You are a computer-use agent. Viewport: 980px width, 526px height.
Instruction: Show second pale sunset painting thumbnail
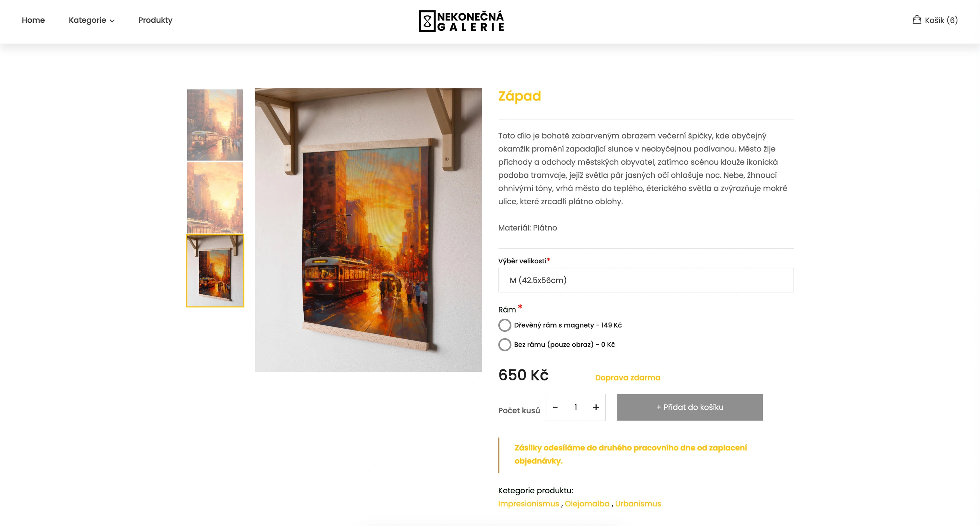coord(215,198)
